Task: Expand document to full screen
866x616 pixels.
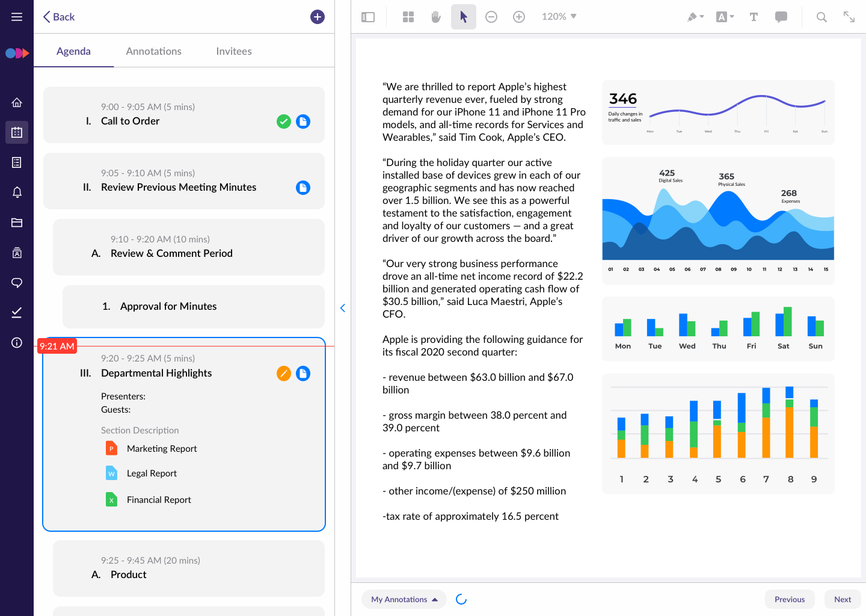Action: (849, 17)
